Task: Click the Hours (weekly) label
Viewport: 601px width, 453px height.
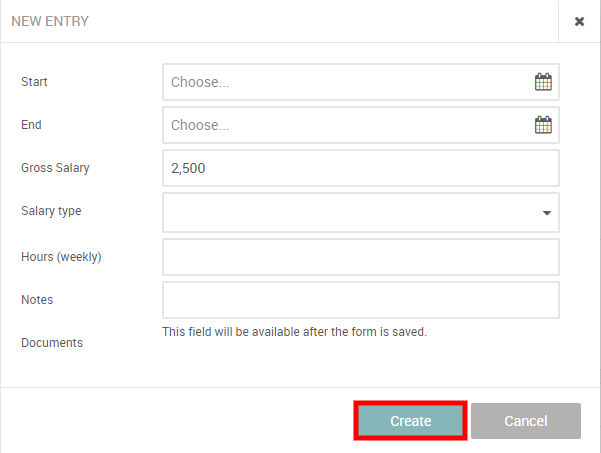Action: pyautogui.click(x=61, y=257)
